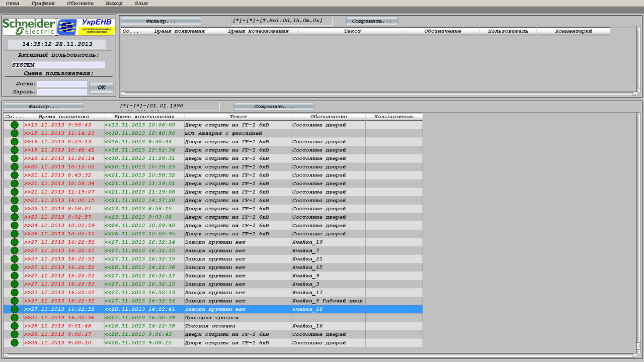Click green status circle for Проверка тревоги row

[x=14, y=318]
